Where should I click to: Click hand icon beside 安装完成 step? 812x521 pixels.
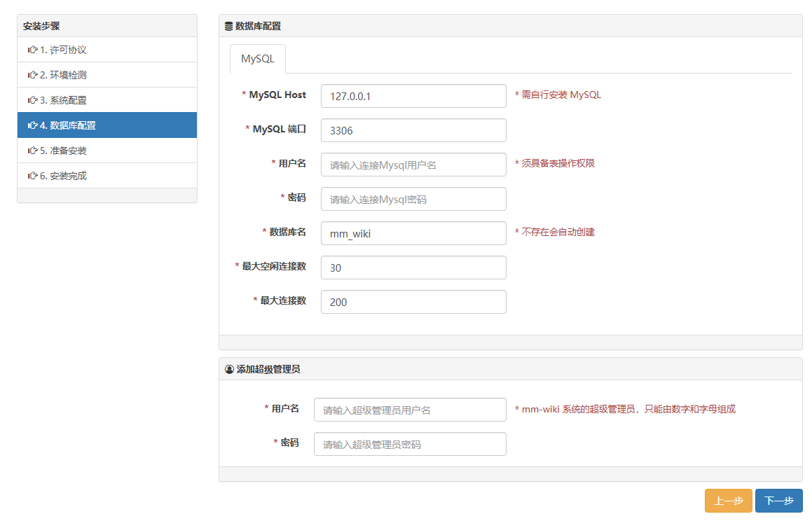[x=32, y=176]
